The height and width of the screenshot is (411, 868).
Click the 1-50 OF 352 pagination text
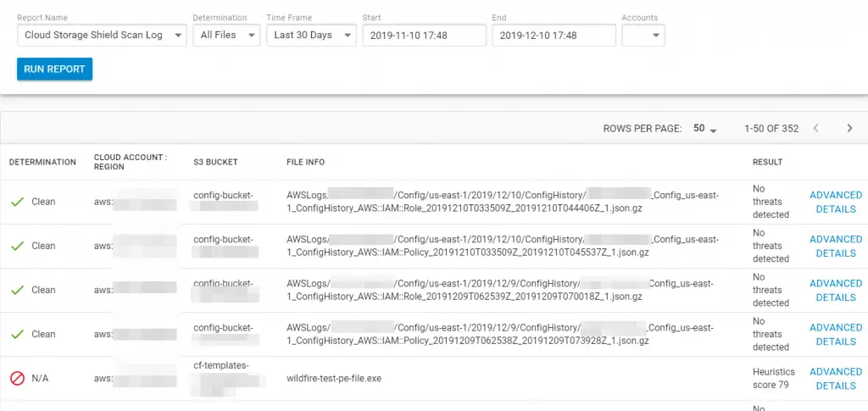click(771, 128)
